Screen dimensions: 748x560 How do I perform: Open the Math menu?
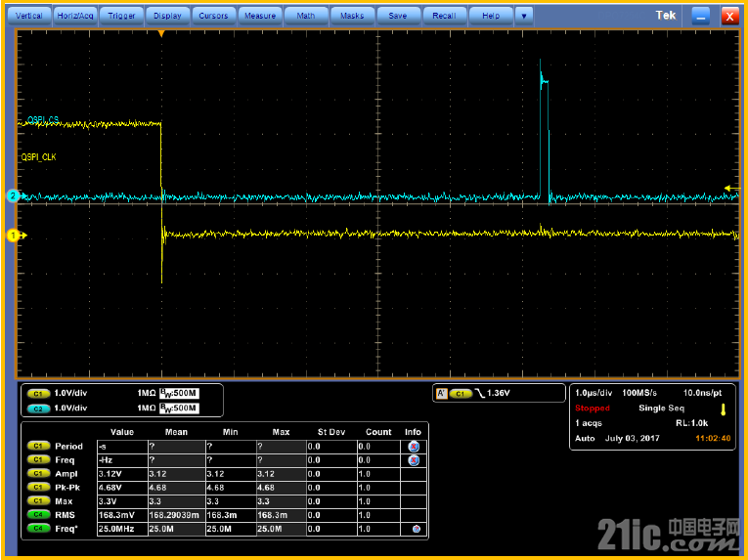click(306, 16)
